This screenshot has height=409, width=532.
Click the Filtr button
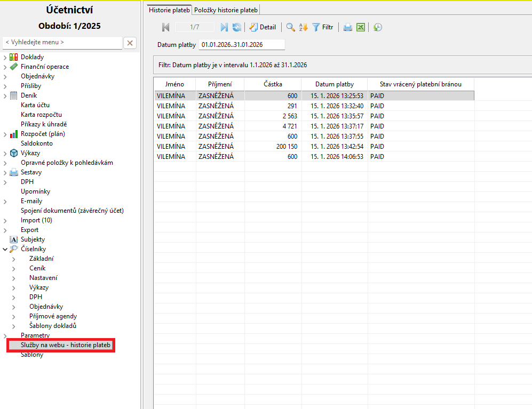point(323,27)
